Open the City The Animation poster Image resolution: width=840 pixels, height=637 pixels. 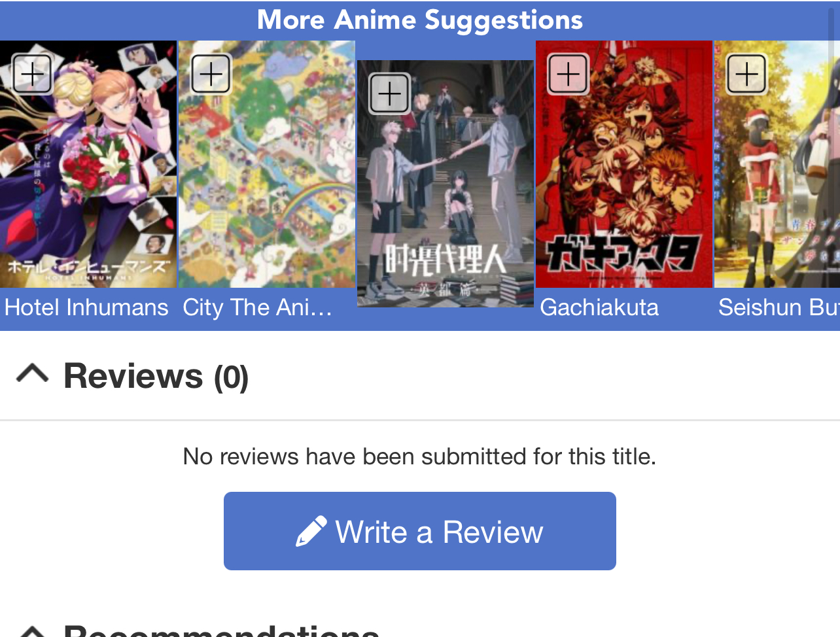pos(267,164)
